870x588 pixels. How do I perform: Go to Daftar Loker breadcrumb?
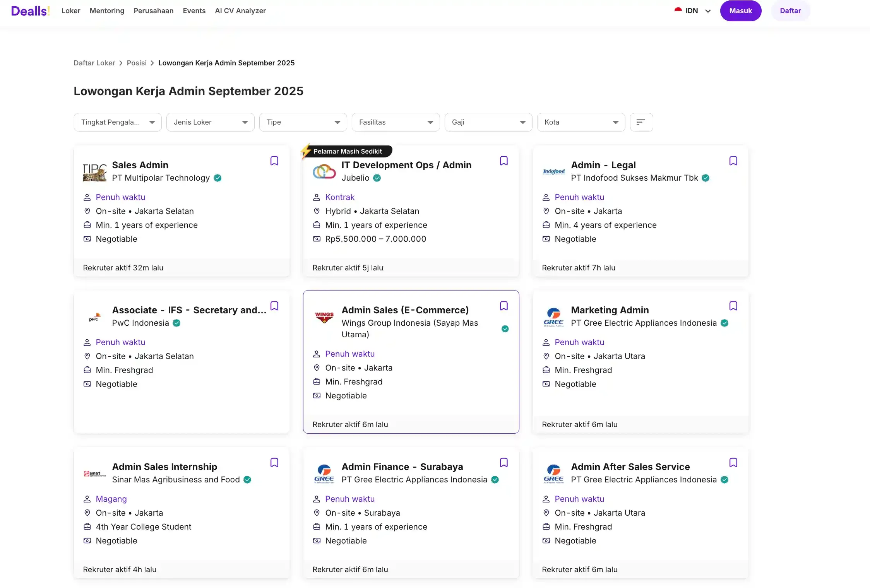[94, 63]
